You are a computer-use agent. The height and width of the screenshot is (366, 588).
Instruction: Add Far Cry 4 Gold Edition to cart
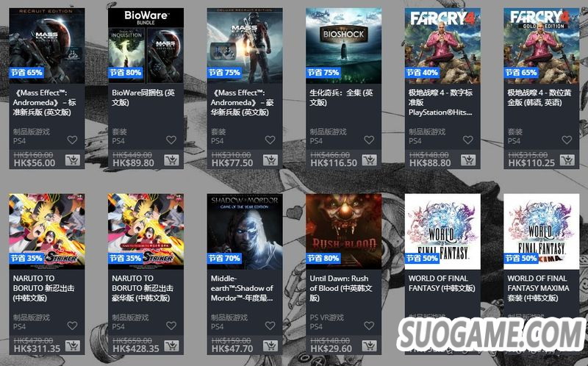point(567,160)
